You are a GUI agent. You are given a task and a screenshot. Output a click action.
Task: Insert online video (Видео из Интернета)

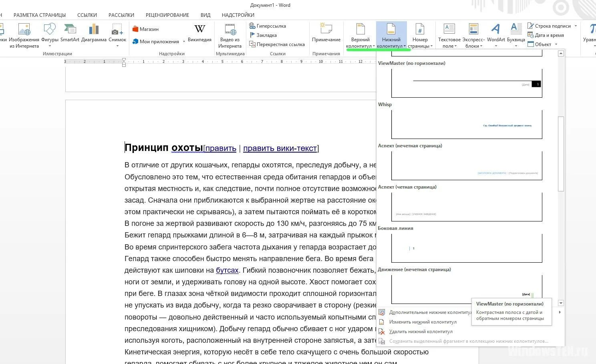coord(230,36)
